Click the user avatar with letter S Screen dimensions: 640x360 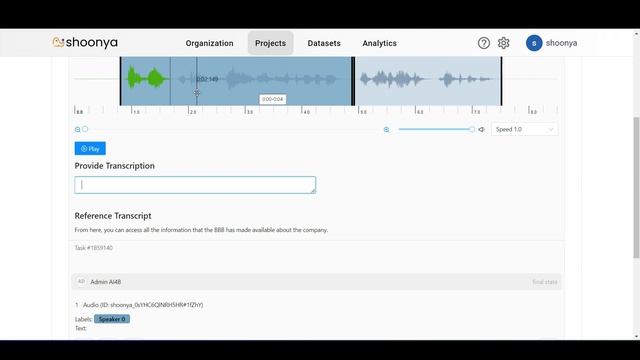(534, 43)
